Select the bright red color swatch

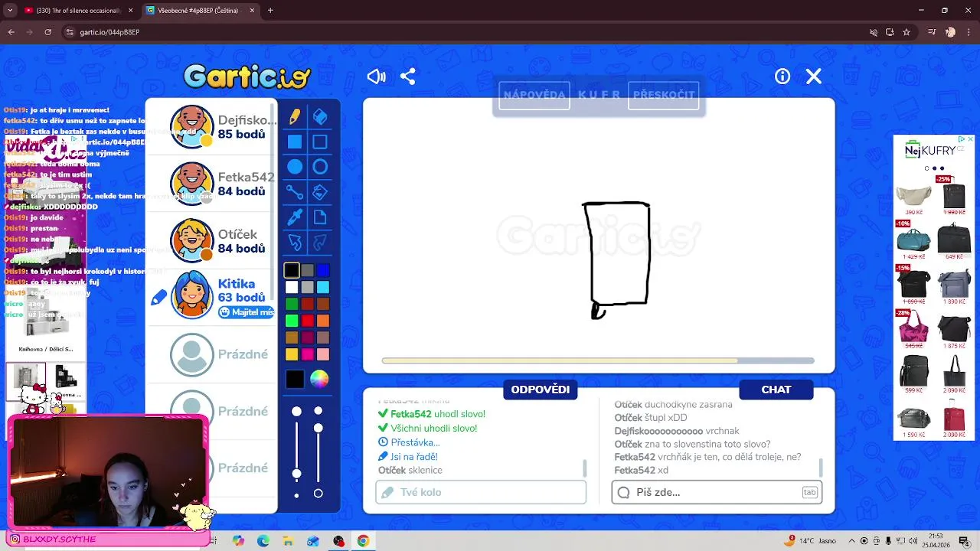click(x=308, y=321)
